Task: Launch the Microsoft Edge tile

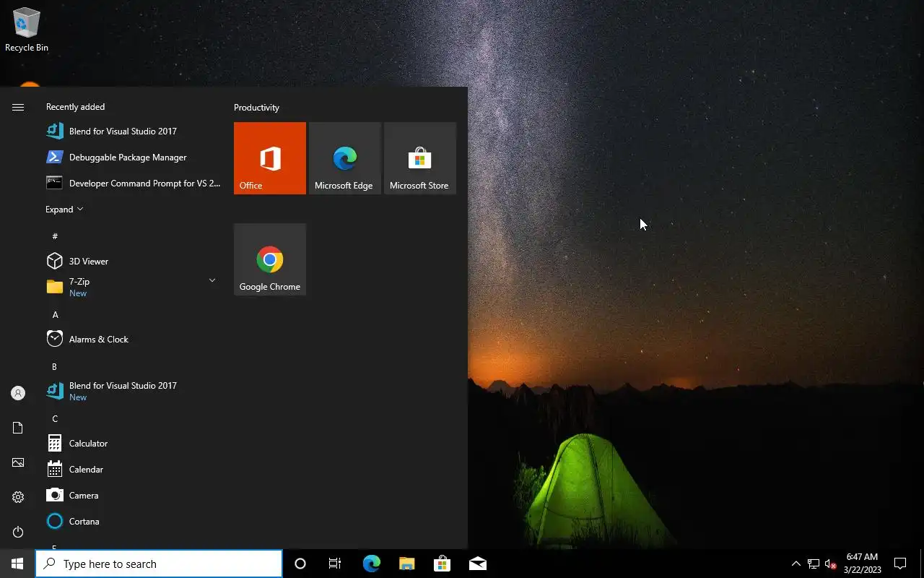Action: click(x=345, y=158)
